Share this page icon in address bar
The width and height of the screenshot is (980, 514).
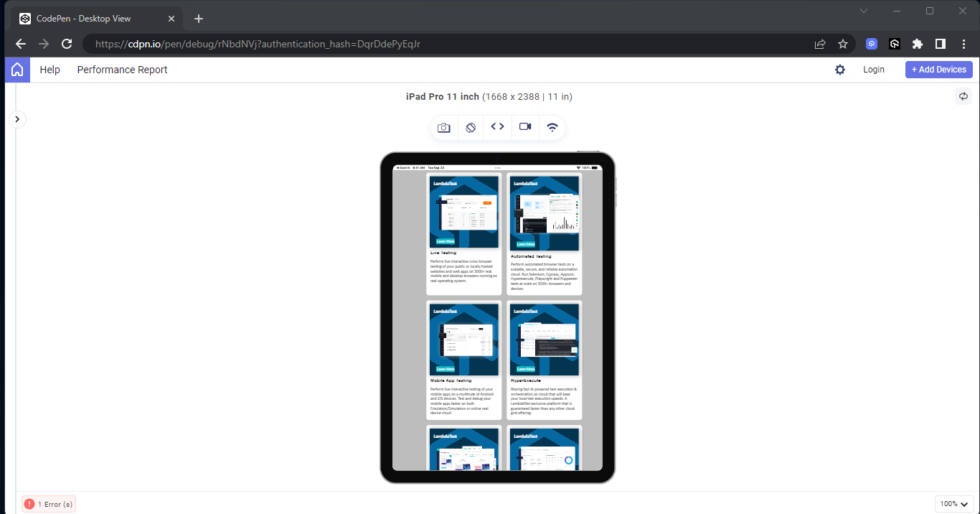click(x=820, y=44)
